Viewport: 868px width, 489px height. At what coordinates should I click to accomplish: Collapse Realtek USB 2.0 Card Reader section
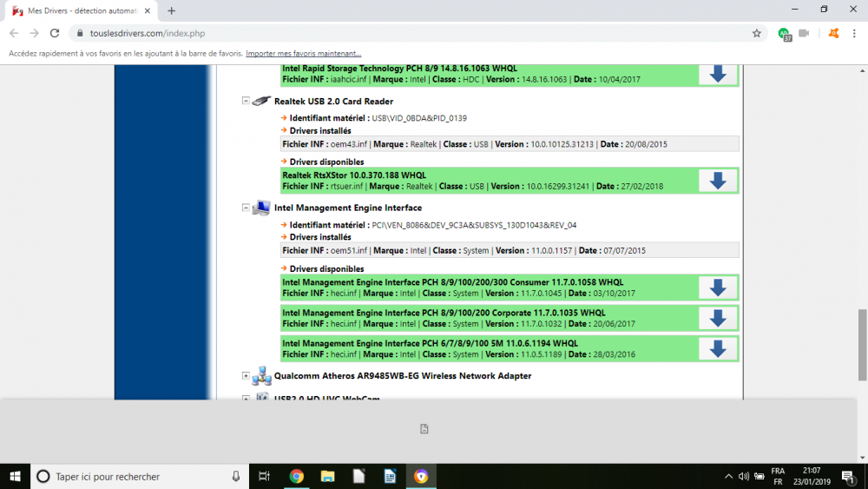pyautogui.click(x=246, y=101)
